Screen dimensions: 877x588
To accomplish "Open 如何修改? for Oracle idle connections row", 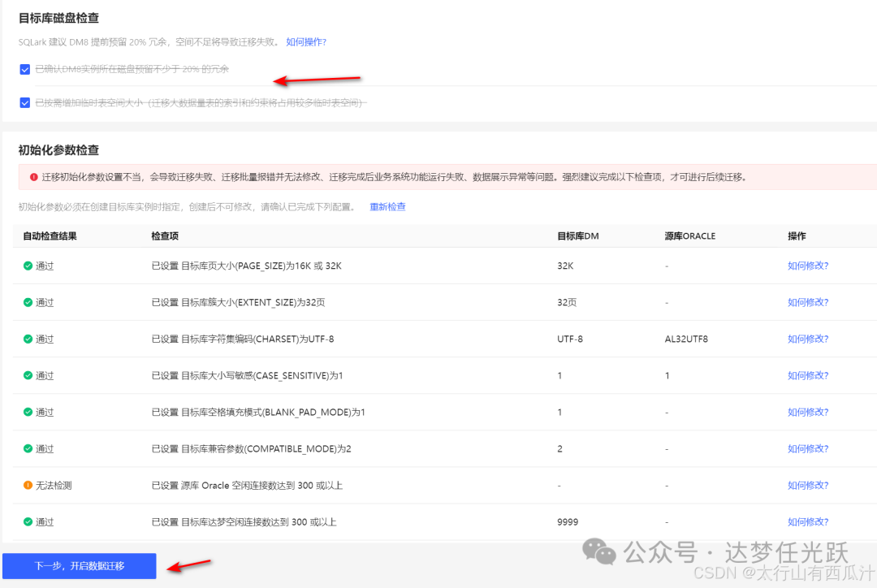I will [808, 486].
